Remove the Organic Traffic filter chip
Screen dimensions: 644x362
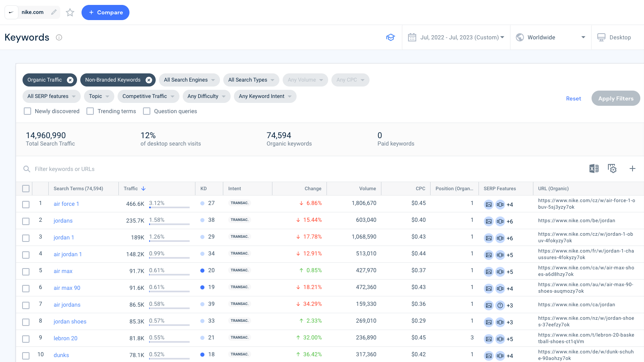(x=70, y=80)
